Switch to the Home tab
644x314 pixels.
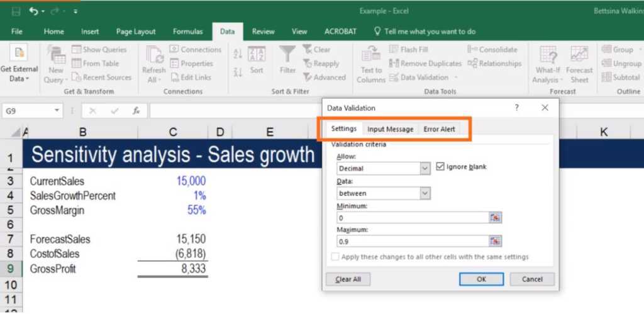pos(54,31)
